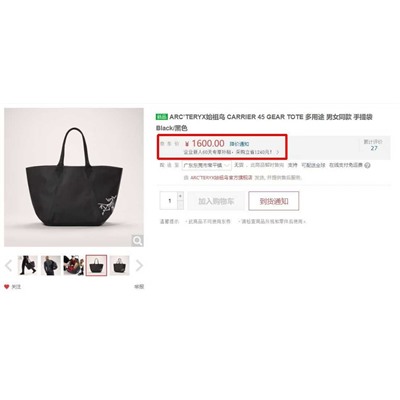Increase quantity with the plus stepper

[x=180, y=196]
